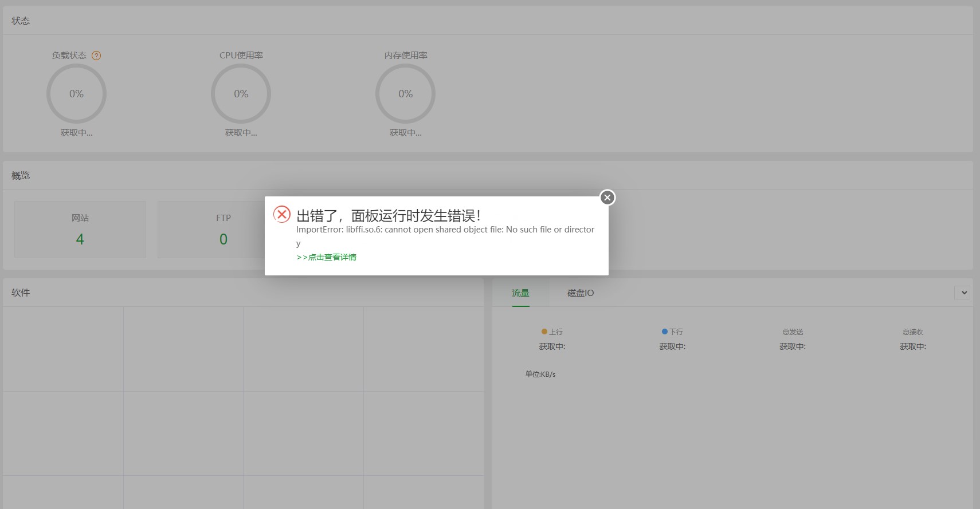The width and height of the screenshot is (980, 509).
Task: Switch to the 流量 tab
Action: pyautogui.click(x=520, y=293)
